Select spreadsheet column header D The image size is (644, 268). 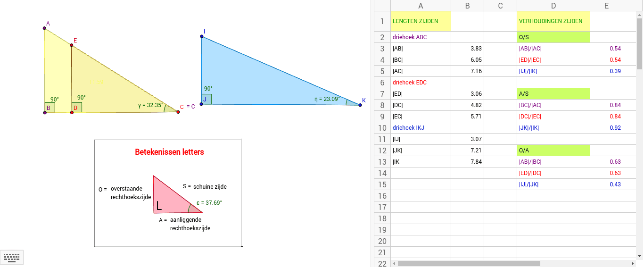[x=553, y=6]
